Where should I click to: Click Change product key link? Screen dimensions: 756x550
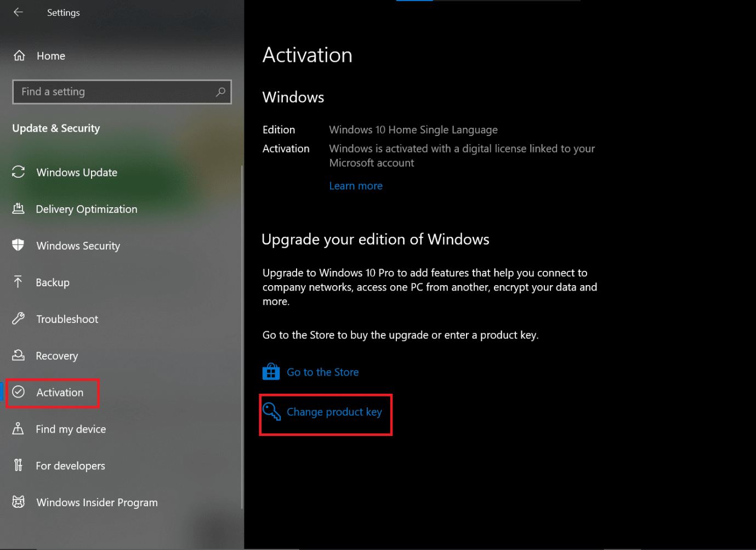(334, 412)
